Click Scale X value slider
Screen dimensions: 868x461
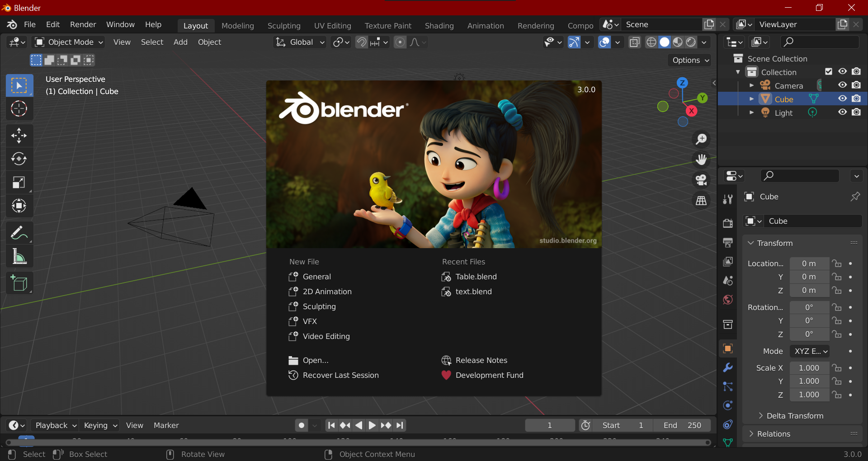coord(809,368)
